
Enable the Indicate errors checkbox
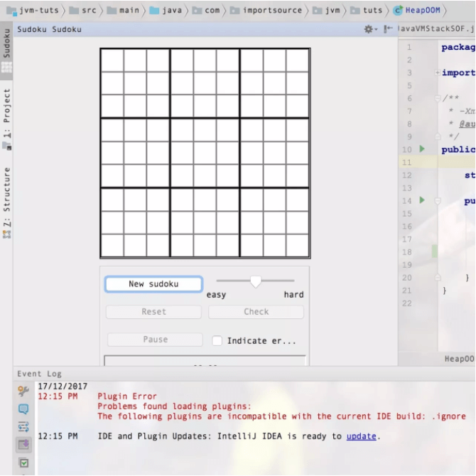click(217, 340)
